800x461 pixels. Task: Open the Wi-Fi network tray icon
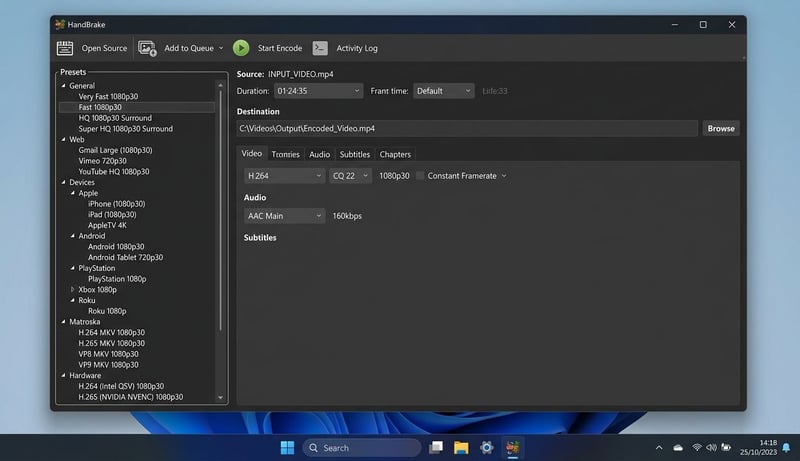696,448
